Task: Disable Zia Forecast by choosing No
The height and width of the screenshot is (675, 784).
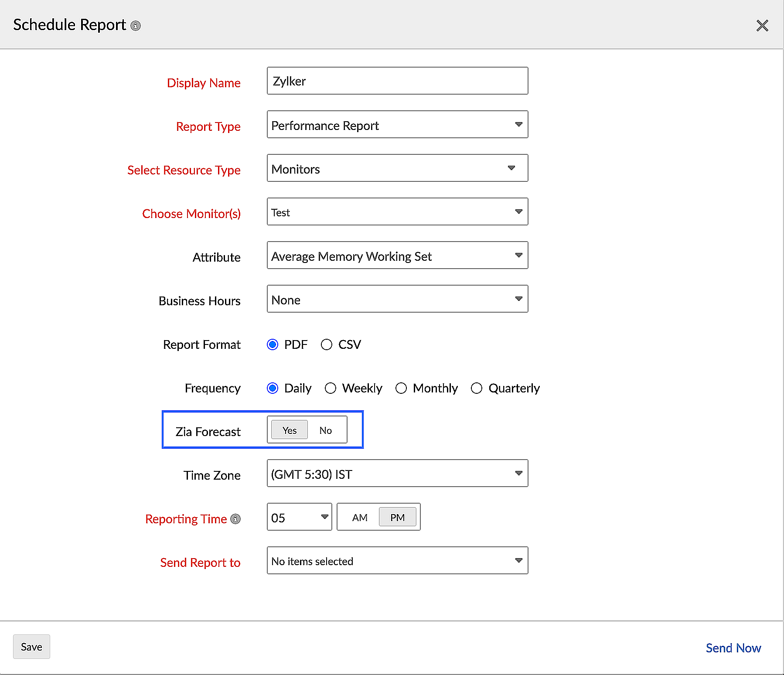Action: click(x=325, y=430)
